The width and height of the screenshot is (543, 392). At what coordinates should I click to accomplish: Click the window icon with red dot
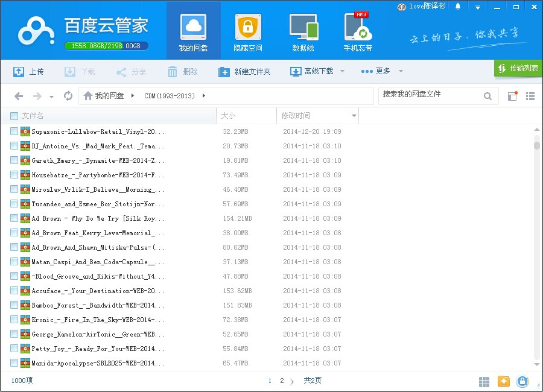(512, 96)
